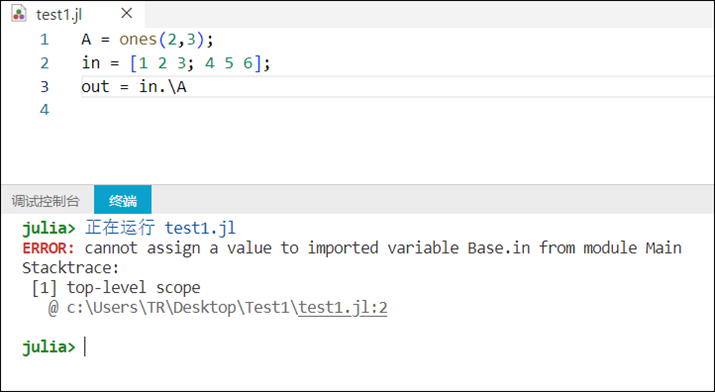
Task: Open the test1.jl:2 stacktrace link
Action: [343, 308]
